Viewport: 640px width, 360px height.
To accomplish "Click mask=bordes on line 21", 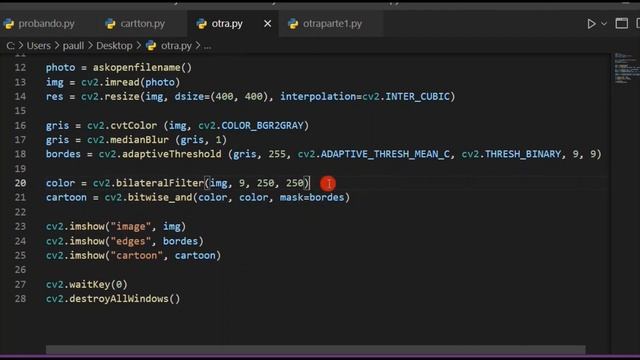I will pos(312,197).
